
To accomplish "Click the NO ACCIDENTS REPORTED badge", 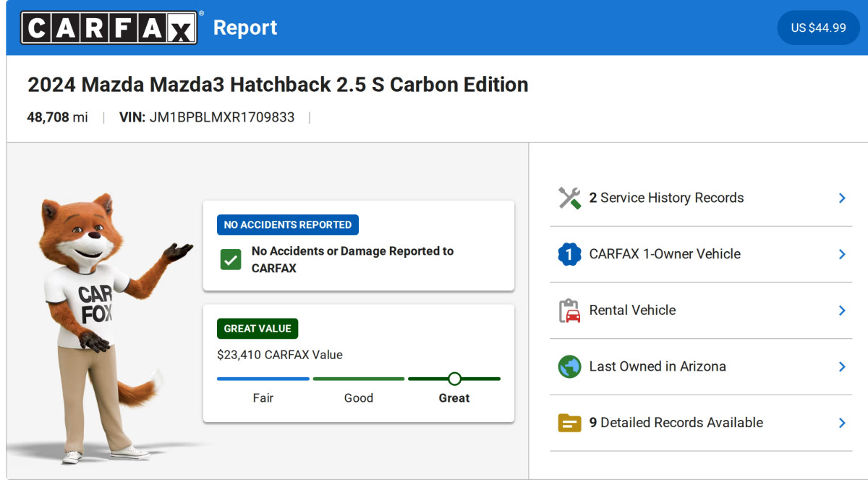I will point(288,224).
